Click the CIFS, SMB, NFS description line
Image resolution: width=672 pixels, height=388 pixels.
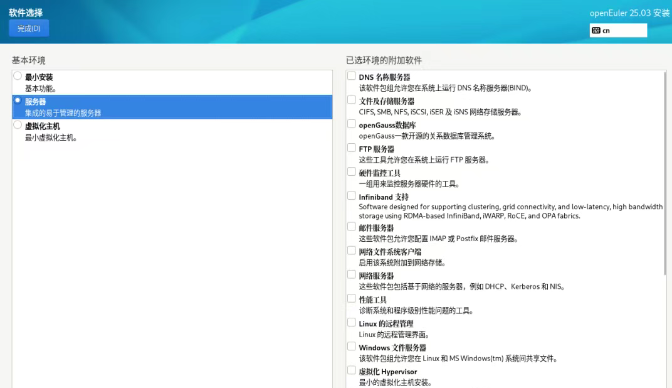coord(440,112)
